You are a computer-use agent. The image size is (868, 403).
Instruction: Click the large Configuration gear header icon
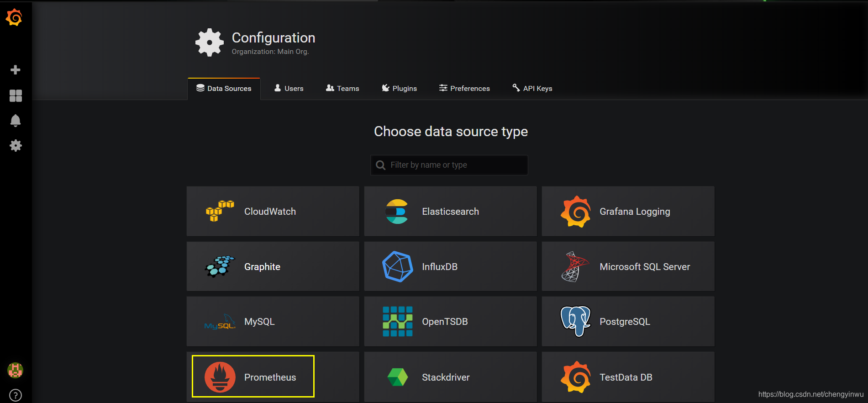click(210, 42)
